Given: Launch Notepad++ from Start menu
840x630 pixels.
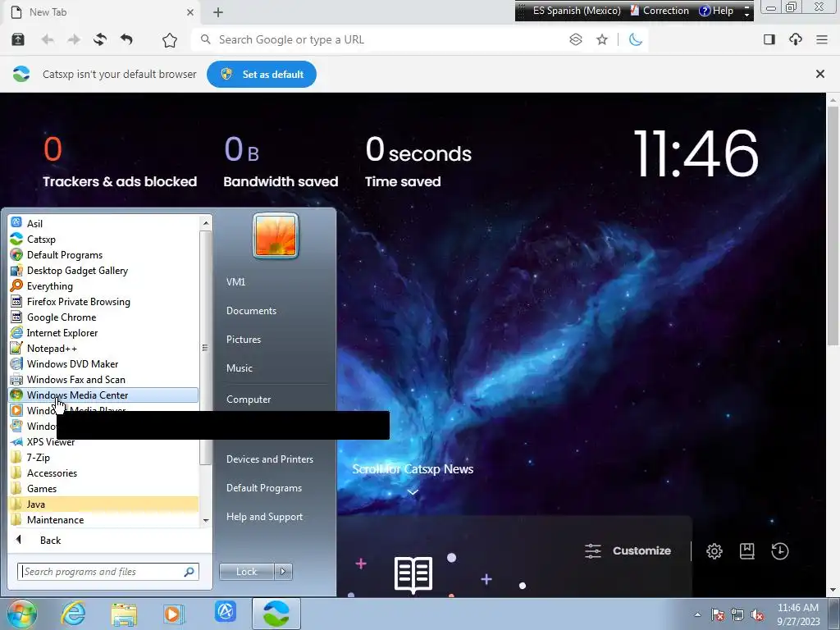Looking at the screenshot, I should tap(103, 348).
